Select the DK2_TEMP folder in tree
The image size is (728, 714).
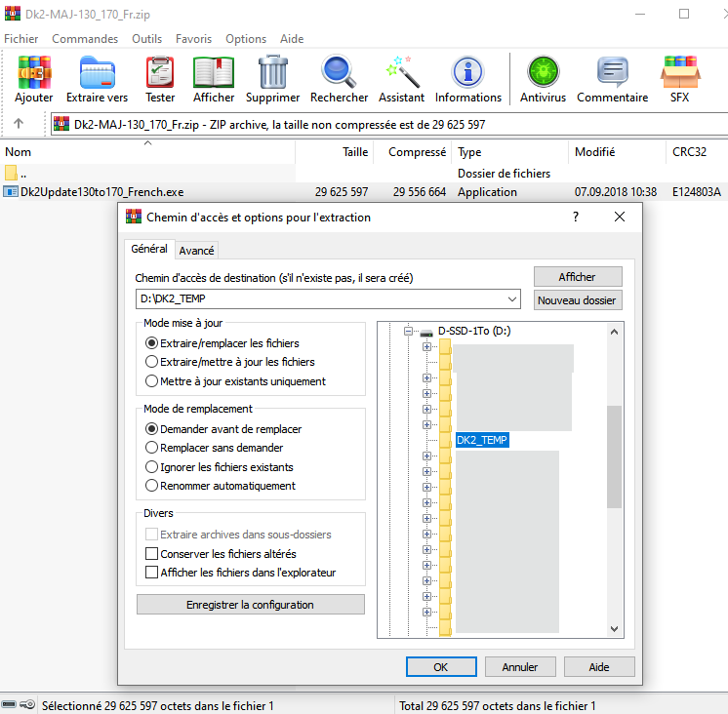(482, 440)
